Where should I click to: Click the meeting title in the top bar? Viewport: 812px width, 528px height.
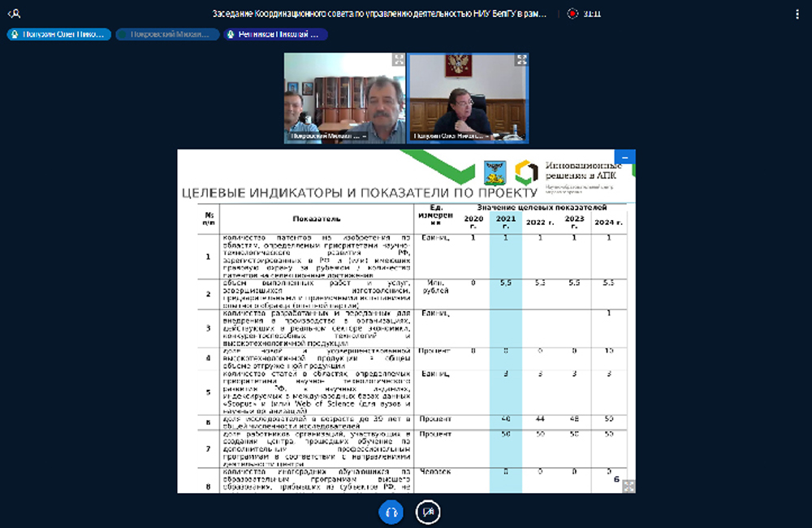tap(379, 14)
